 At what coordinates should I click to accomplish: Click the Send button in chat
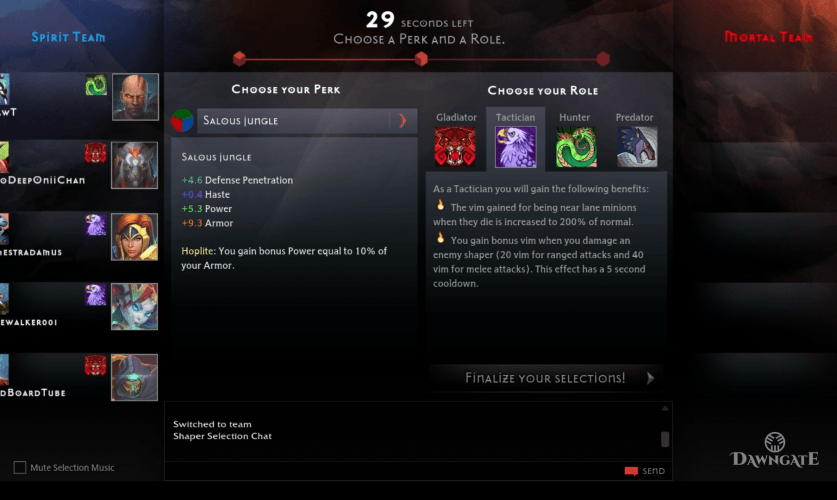pyautogui.click(x=645, y=471)
